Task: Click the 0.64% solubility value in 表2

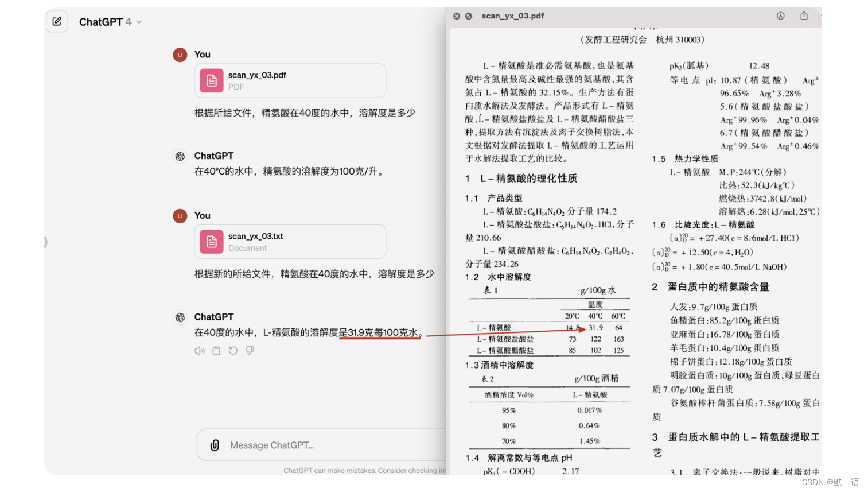Action: pos(590,426)
